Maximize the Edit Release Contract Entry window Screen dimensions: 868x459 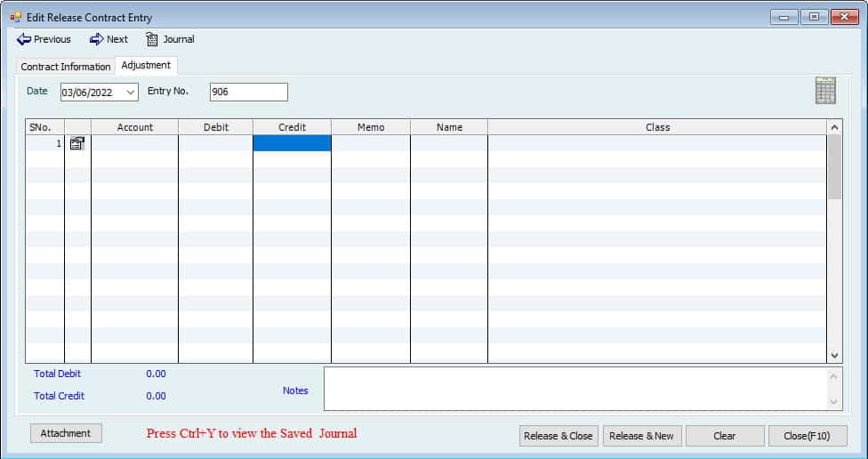815,17
